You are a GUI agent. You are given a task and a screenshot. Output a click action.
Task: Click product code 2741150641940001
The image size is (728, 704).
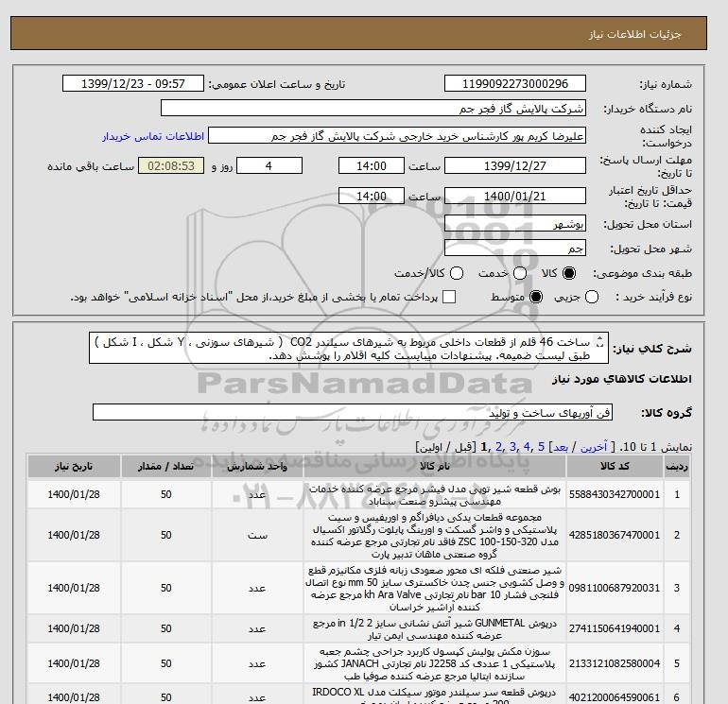(615, 628)
